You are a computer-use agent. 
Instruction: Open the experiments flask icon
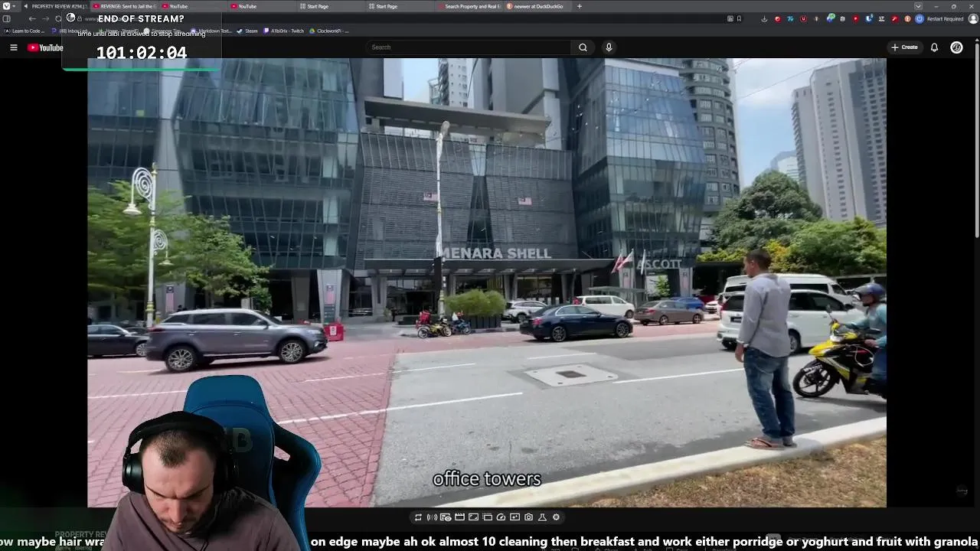pyautogui.click(x=542, y=517)
